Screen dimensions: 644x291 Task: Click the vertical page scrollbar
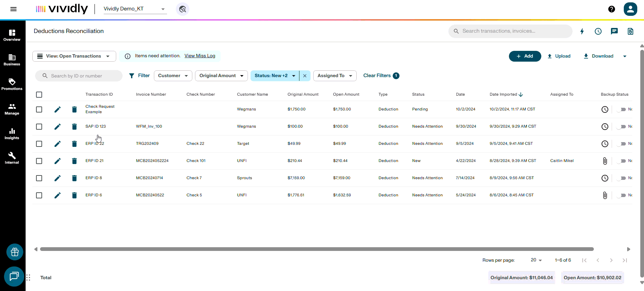coord(642,163)
